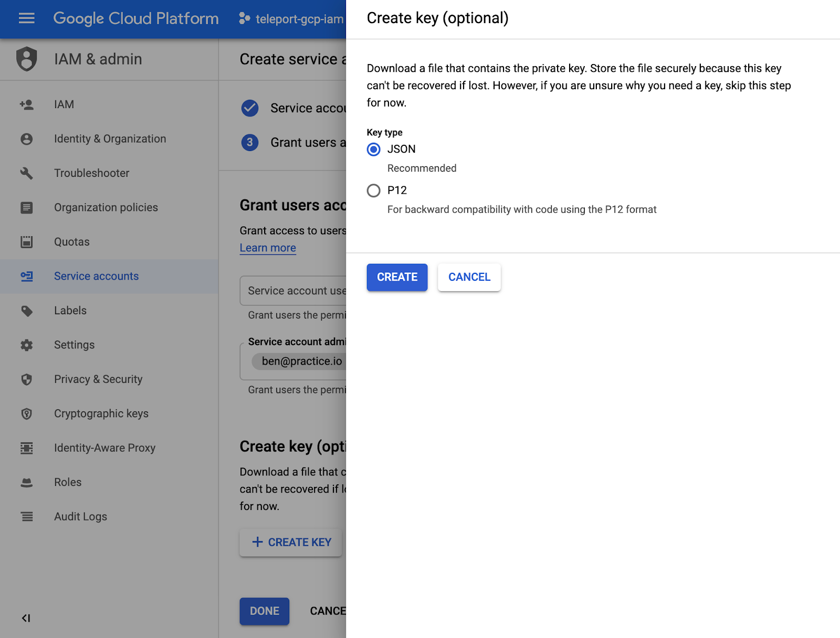
Task: Click the Identity-Aware Proxy icon
Action: coord(27,448)
